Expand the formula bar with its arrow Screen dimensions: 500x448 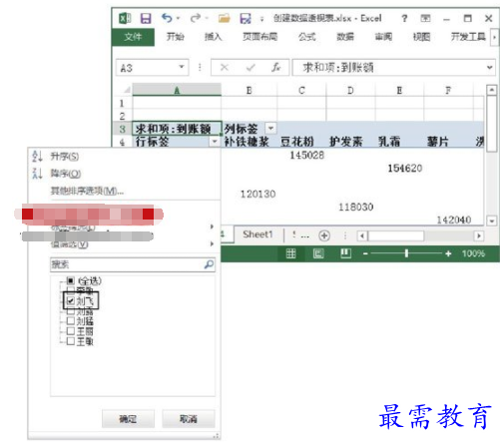[x=489, y=67]
